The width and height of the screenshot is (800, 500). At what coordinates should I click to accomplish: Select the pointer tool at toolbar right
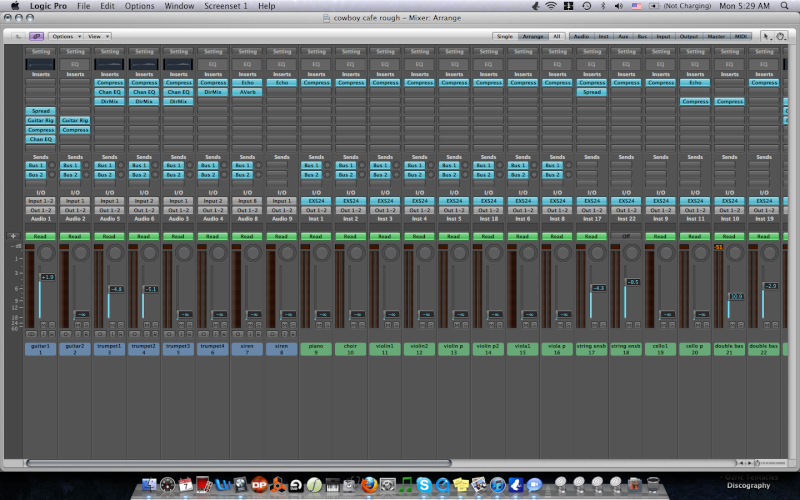(x=766, y=36)
